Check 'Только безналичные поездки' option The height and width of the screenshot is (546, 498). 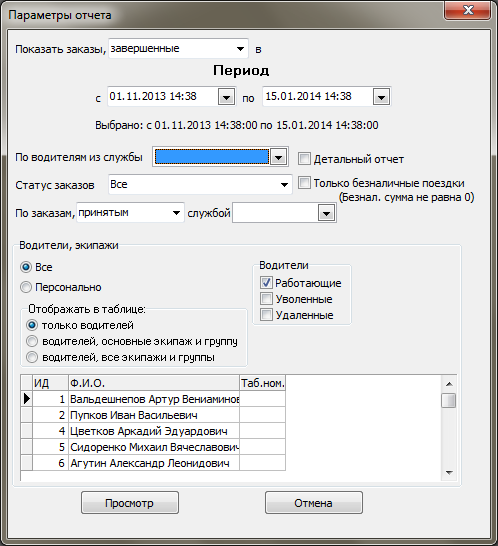[304, 183]
